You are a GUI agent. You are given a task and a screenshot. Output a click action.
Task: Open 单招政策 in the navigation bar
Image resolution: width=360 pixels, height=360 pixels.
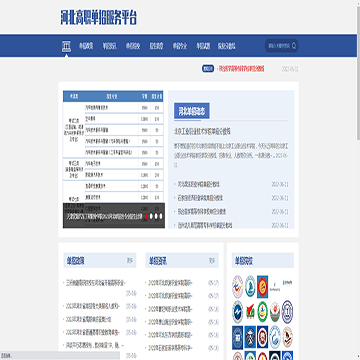pyautogui.click(x=86, y=46)
